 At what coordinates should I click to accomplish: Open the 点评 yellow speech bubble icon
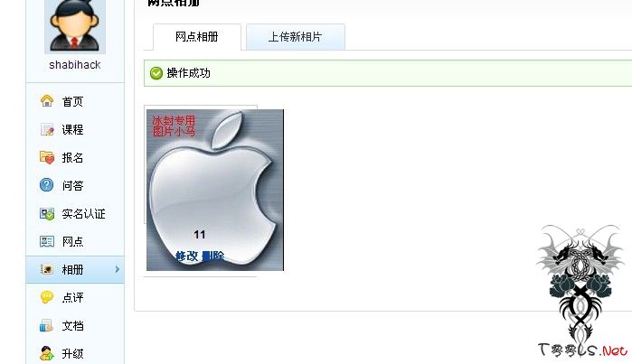click(47, 297)
